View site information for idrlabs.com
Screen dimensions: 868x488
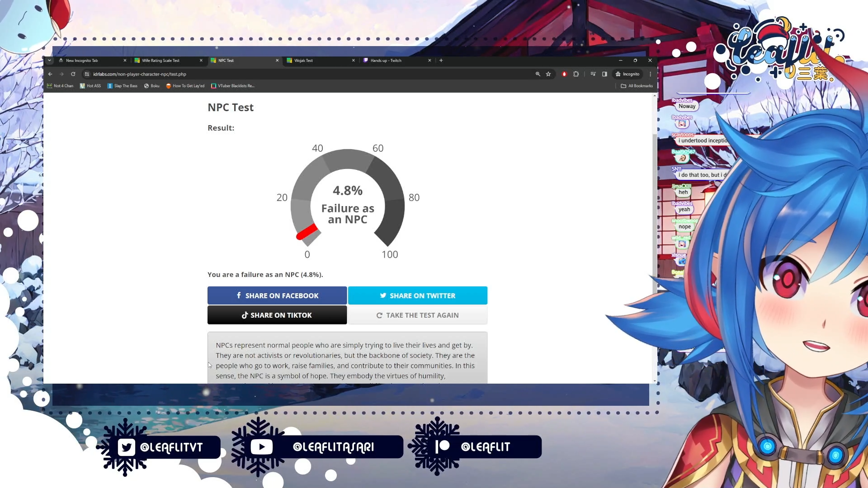[x=87, y=74]
